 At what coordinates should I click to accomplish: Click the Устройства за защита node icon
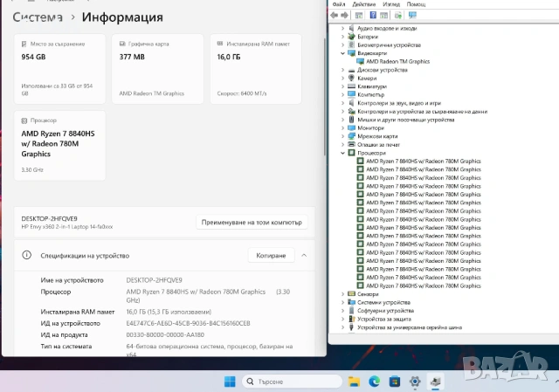coord(351,319)
